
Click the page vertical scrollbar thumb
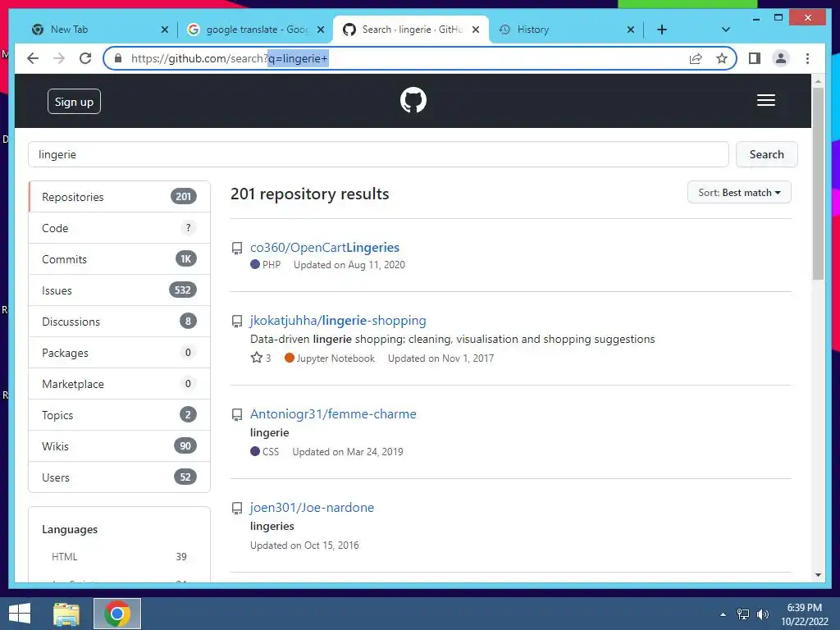coord(818,184)
